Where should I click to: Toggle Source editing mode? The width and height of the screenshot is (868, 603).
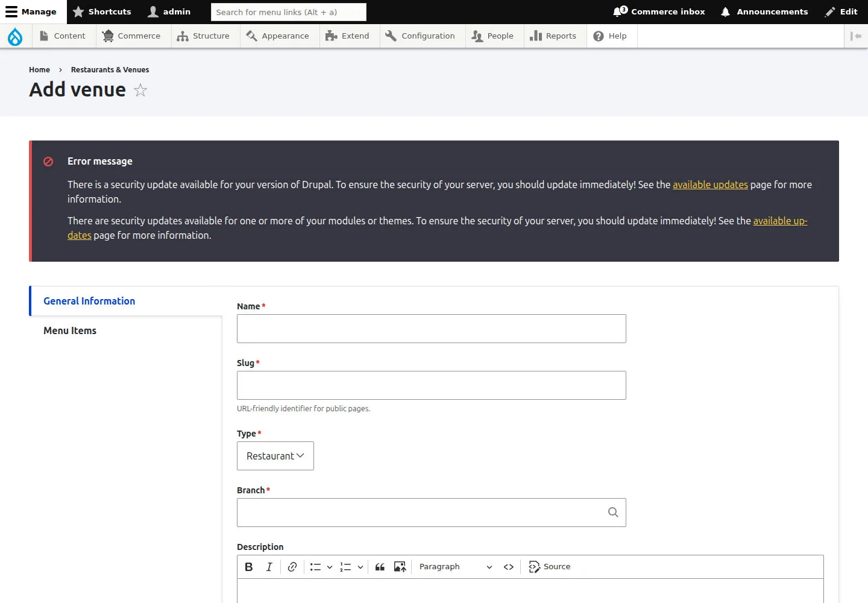pyautogui.click(x=550, y=567)
